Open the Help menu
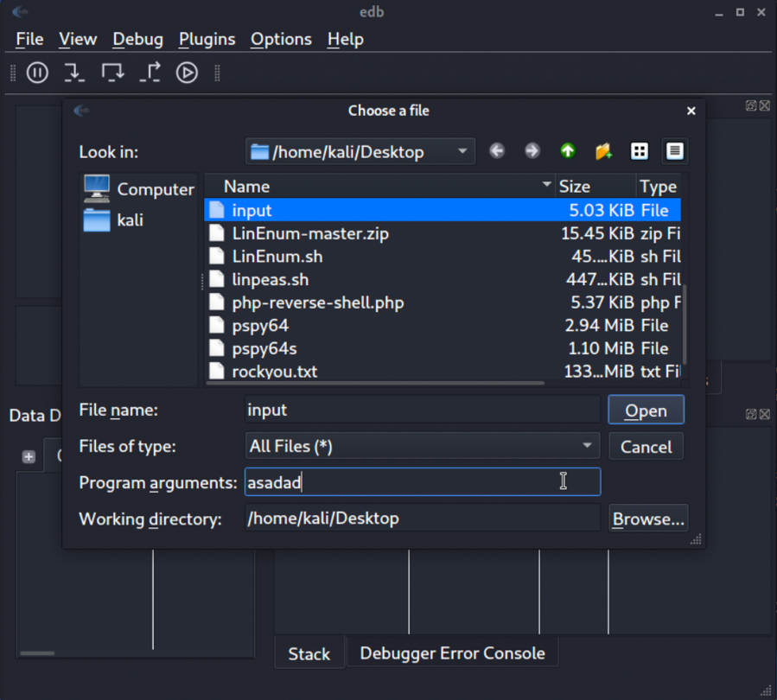 pos(346,39)
